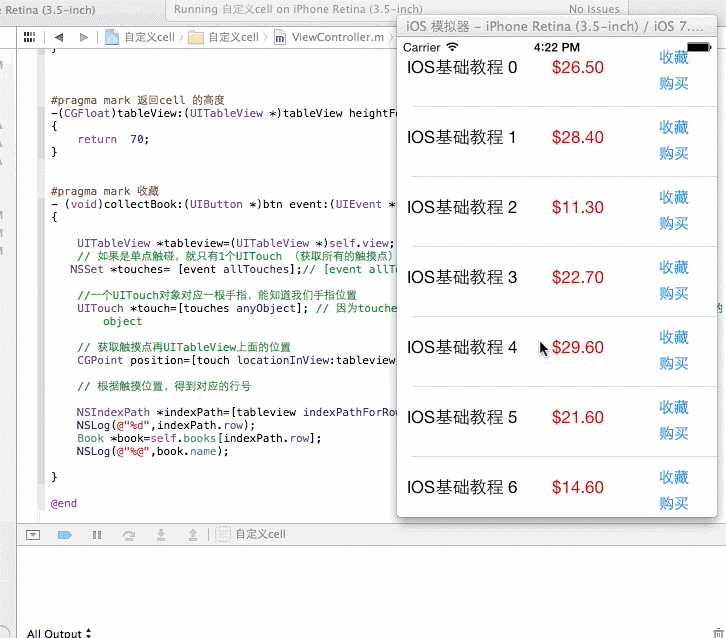Select row IOS基础教程 6
Image resolution: width=726 pixels, height=638 pixels.
(x=557, y=487)
